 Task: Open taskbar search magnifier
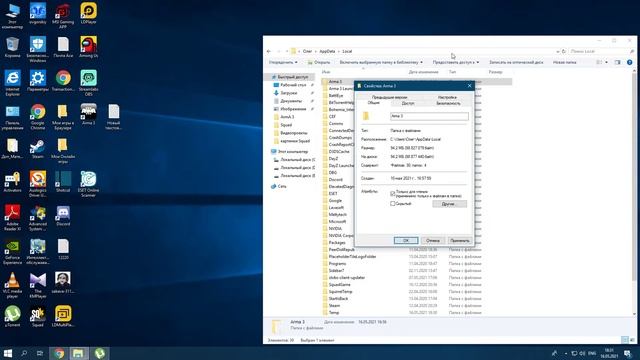(x=24, y=353)
